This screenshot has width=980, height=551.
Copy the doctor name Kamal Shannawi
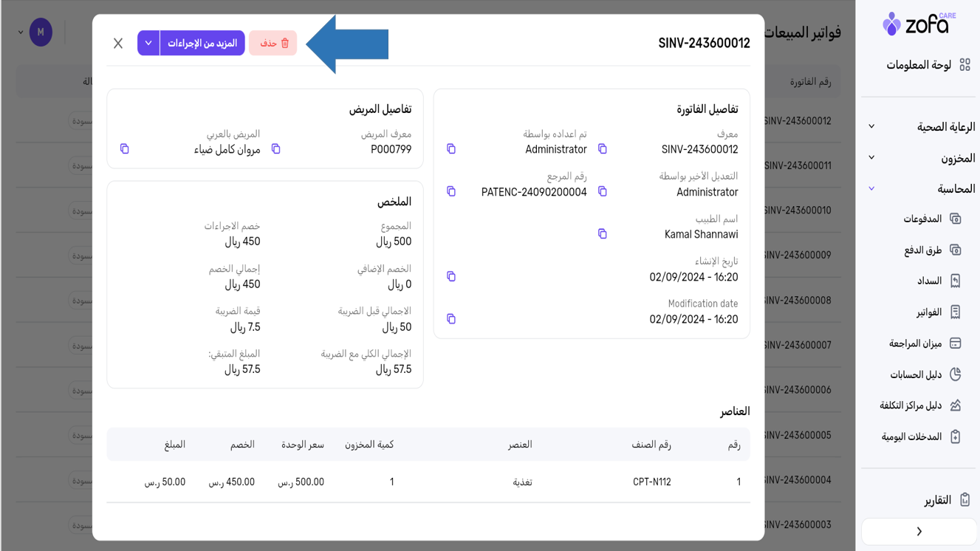(603, 234)
